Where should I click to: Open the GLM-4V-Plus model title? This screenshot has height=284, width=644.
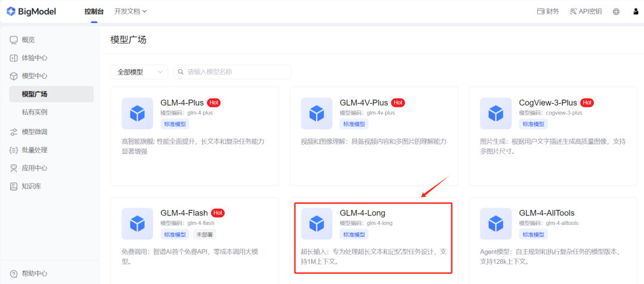pos(364,103)
